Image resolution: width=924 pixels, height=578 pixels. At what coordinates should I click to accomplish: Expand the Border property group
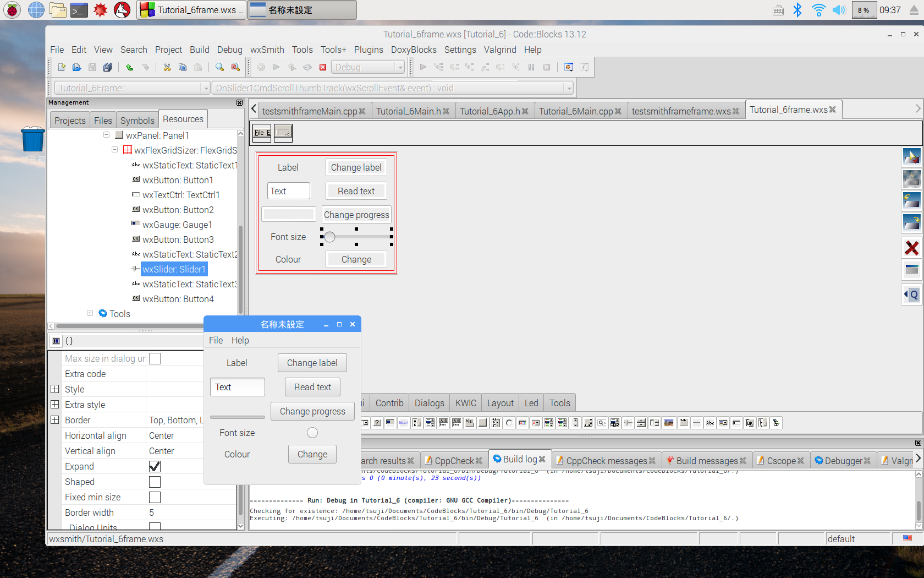55,420
